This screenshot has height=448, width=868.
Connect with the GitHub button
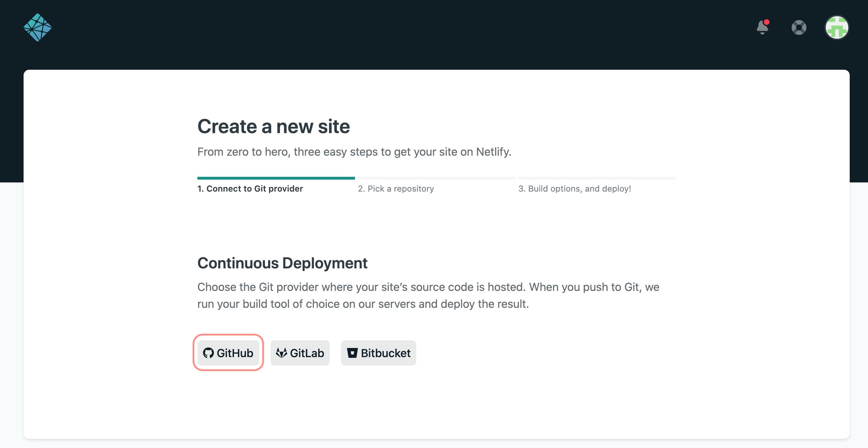click(x=228, y=353)
